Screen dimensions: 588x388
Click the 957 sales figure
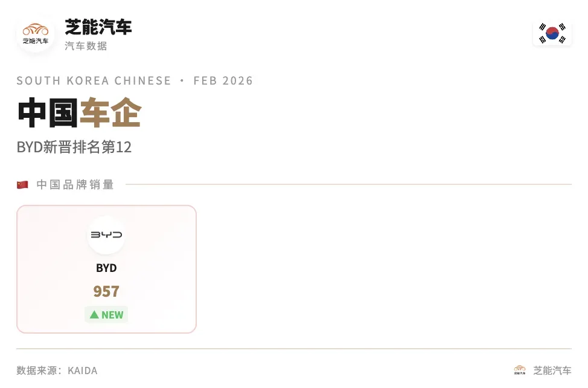(106, 291)
